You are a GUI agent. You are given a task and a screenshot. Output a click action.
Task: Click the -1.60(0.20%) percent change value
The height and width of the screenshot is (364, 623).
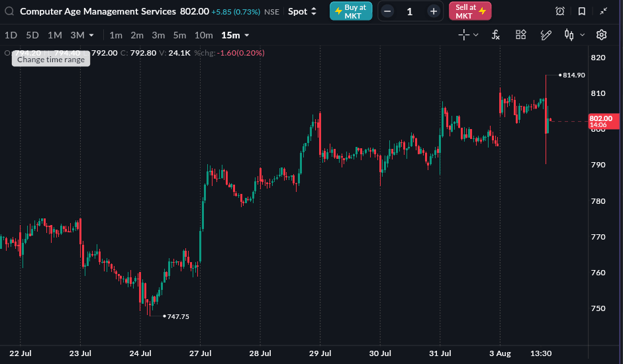(x=241, y=53)
